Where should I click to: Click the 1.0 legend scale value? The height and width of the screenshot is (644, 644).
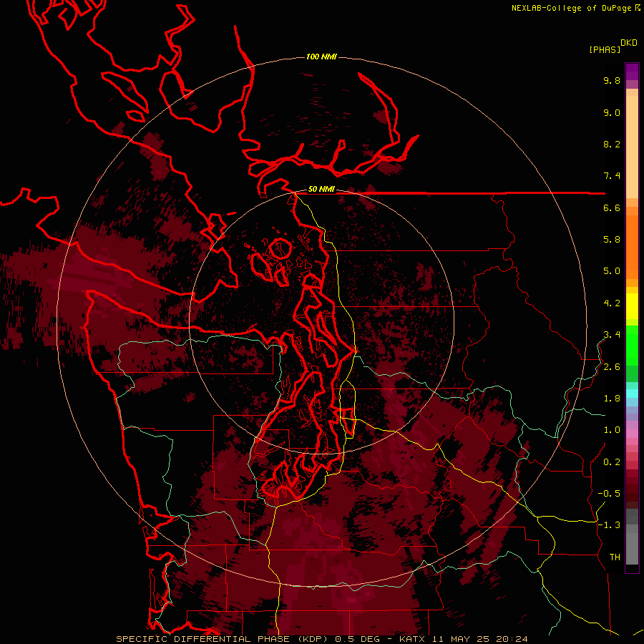[612, 430]
